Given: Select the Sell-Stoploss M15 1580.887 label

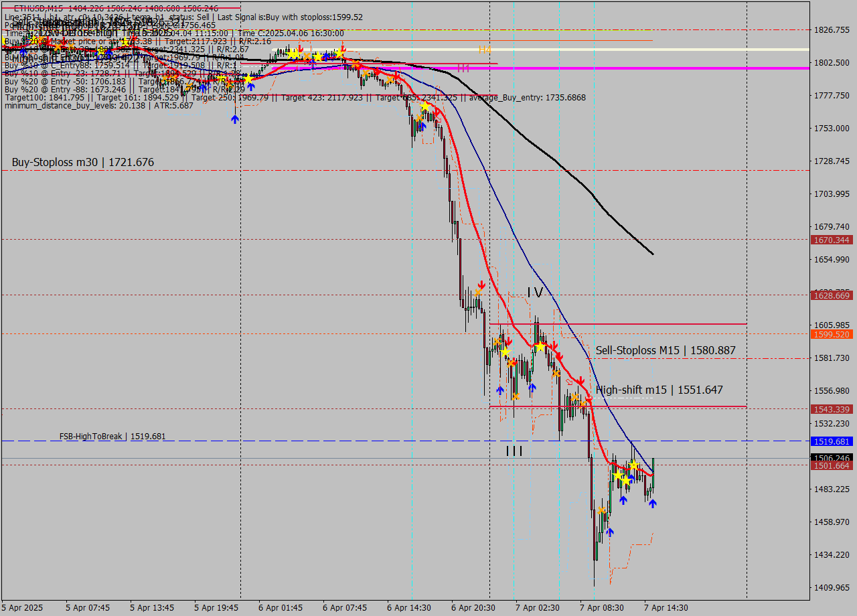Looking at the screenshot, I should click(666, 350).
